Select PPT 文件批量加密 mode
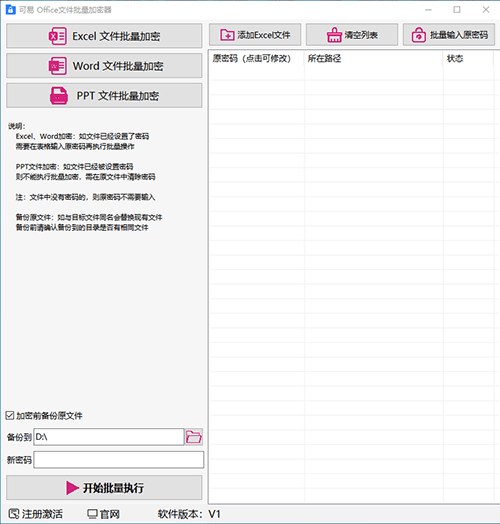Image resolution: width=500 pixels, height=524 pixels. [x=104, y=96]
